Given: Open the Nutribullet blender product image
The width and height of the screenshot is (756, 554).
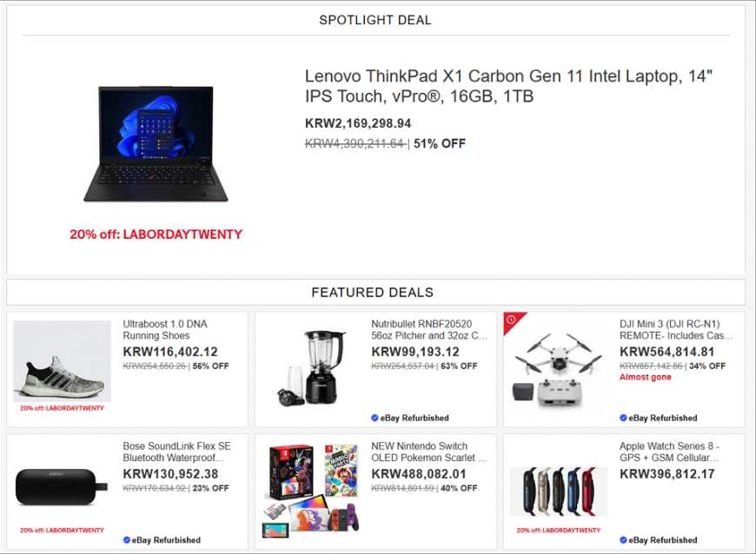Looking at the screenshot, I should pyautogui.click(x=310, y=368).
